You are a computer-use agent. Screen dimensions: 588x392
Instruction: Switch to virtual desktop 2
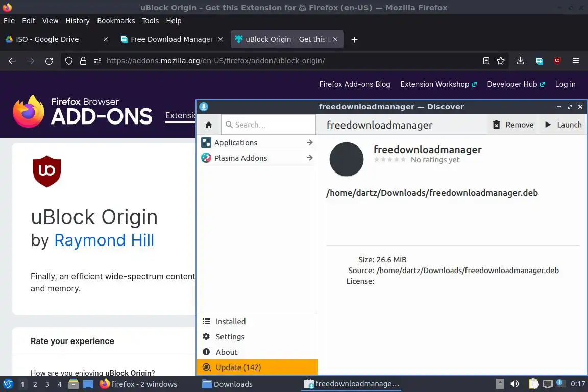pyautogui.click(x=35, y=384)
